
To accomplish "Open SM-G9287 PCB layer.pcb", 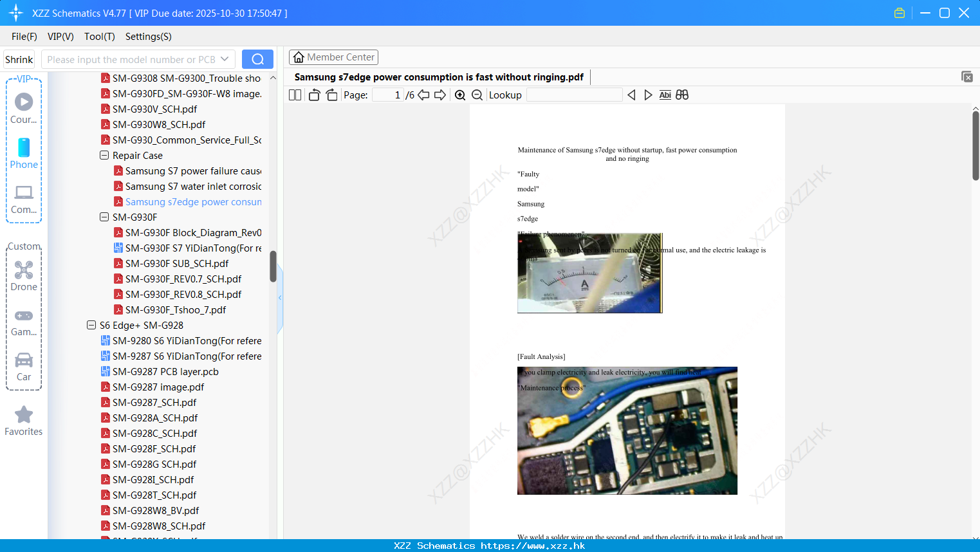I will point(160,372).
